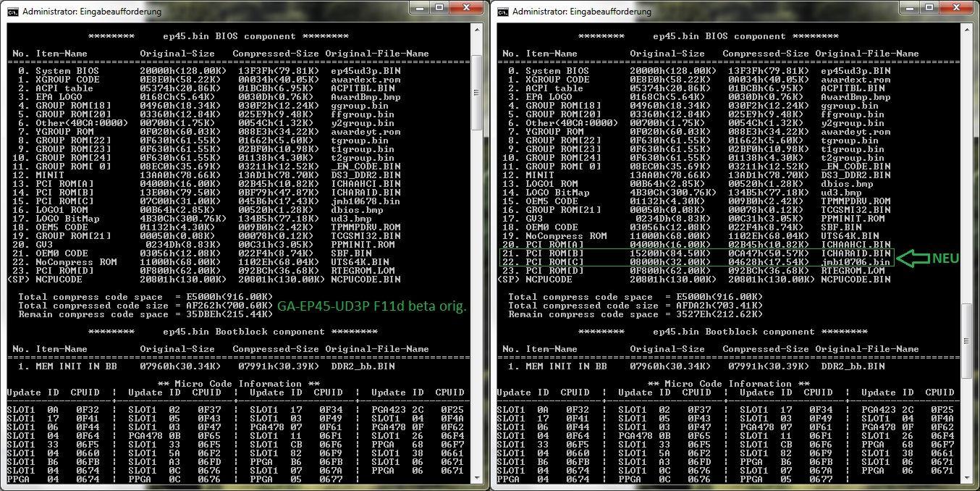Click scroll-up arrow in right window scrollbar
The image size is (980, 491).
point(967,30)
